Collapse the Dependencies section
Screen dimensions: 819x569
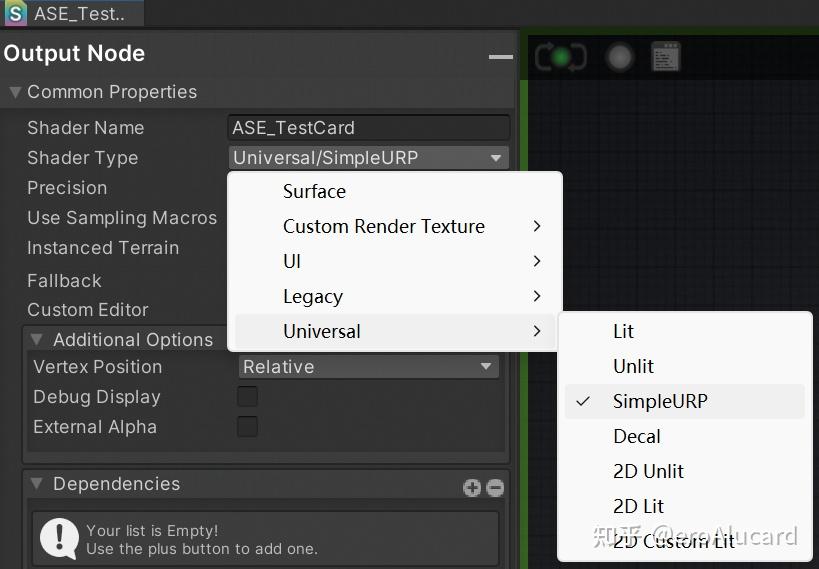pyautogui.click(x=37, y=484)
